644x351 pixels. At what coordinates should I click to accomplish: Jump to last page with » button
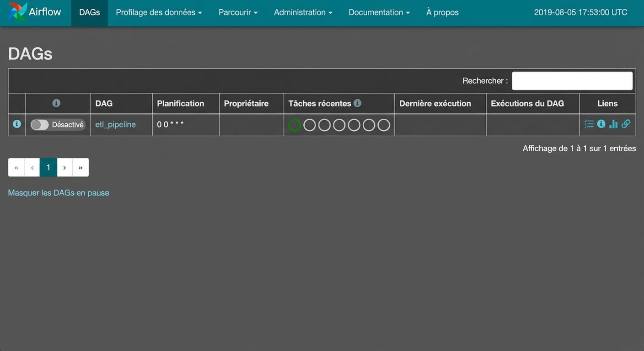tap(80, 167)
